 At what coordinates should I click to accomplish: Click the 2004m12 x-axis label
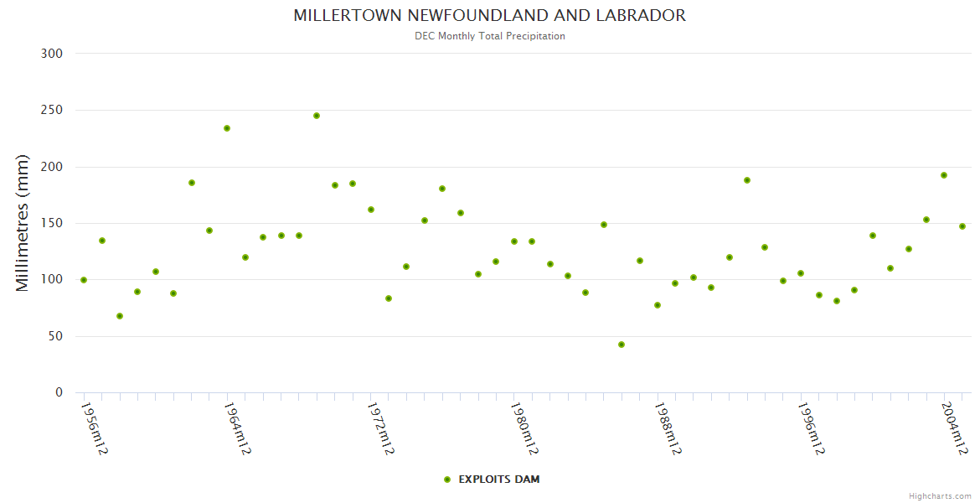click(952, 428)
